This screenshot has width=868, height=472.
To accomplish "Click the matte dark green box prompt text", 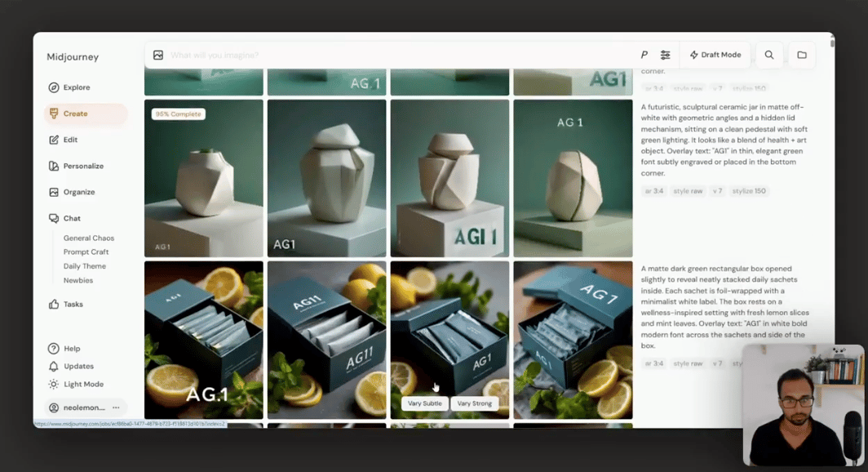I will coord(724,307).
